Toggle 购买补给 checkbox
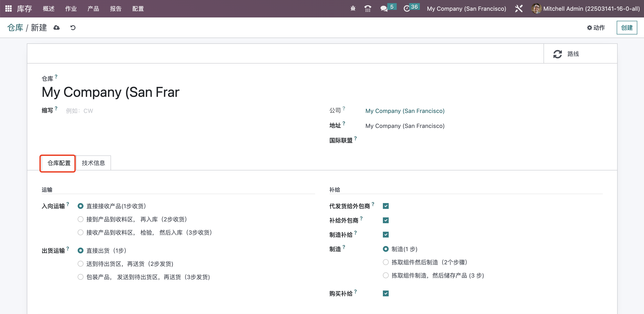 pyautogui.click(x=386, y=293)
